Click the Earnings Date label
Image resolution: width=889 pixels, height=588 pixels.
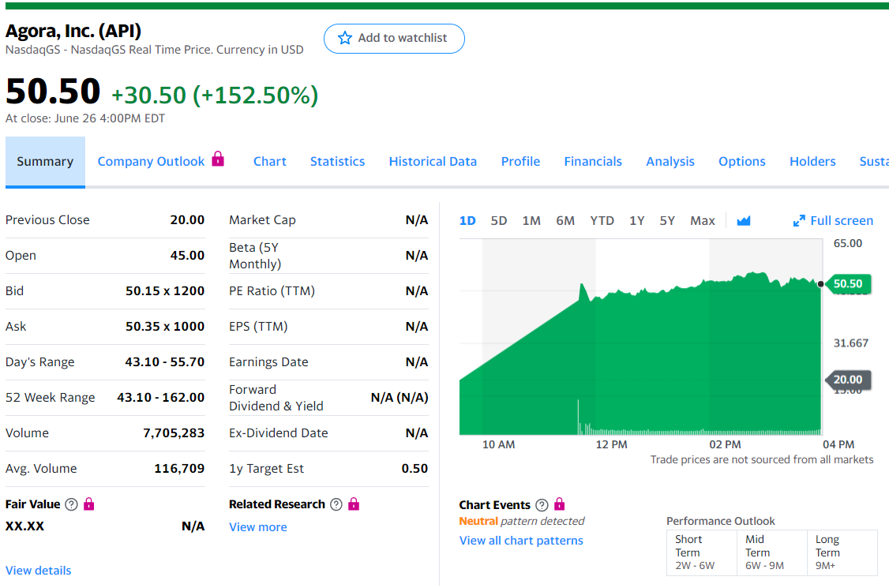pos(268,361)
